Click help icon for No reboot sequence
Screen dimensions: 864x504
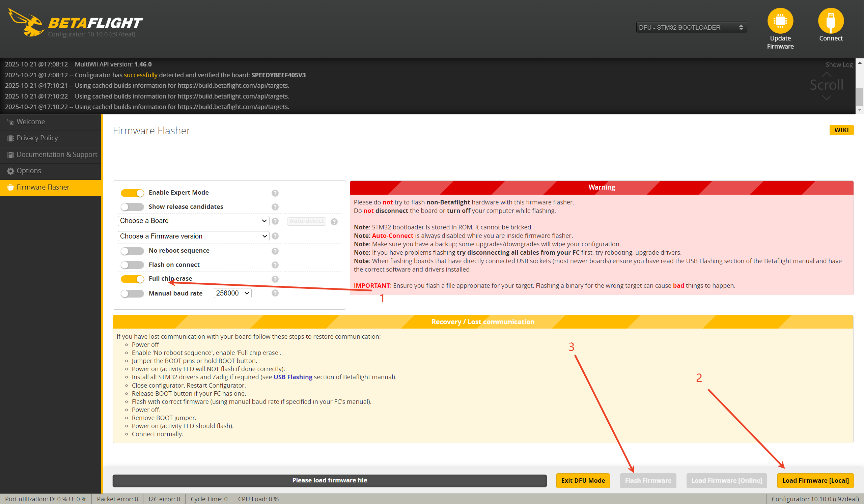point(275,251)
